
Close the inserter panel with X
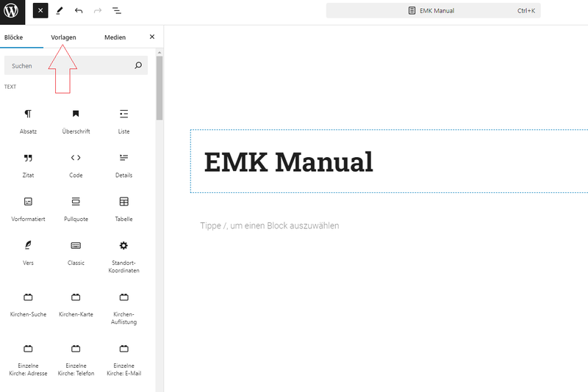152,37
